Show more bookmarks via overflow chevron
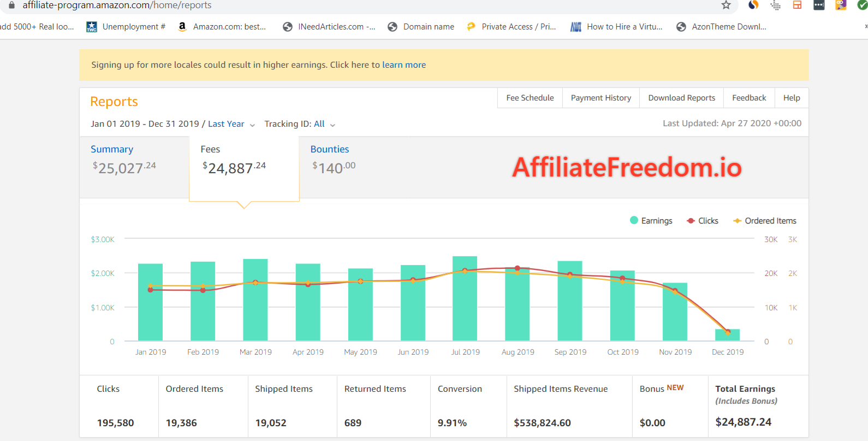Screen dimensions: 868x441 coord(866,26)
